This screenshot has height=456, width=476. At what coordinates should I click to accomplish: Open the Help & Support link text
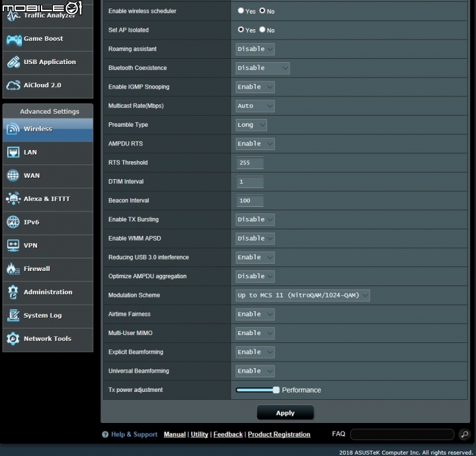(x=134, y=434)
